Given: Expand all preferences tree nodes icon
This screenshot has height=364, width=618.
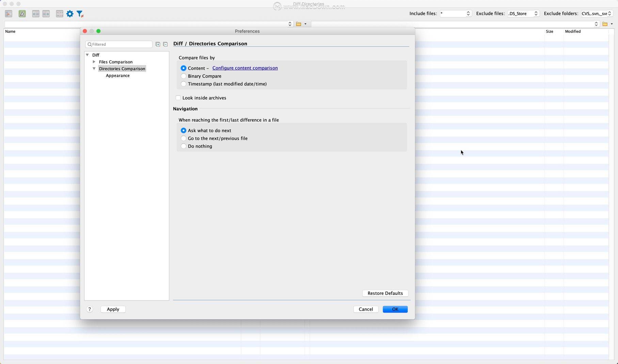Looking at the screenshot, I should [158, 44].
